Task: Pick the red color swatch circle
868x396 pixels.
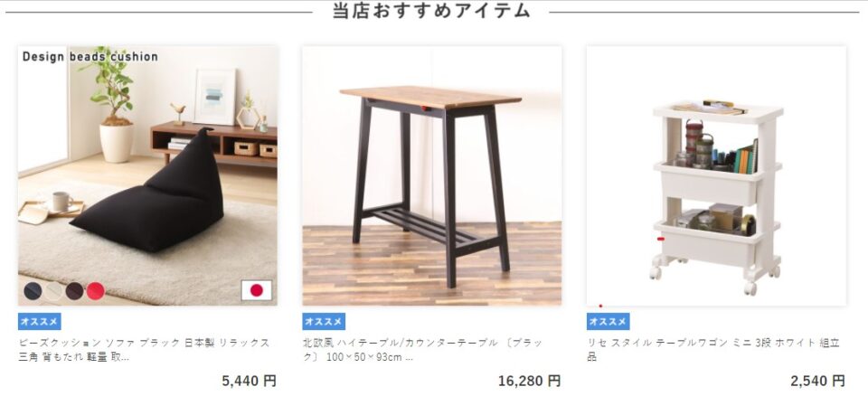Action: coord(95,291)
